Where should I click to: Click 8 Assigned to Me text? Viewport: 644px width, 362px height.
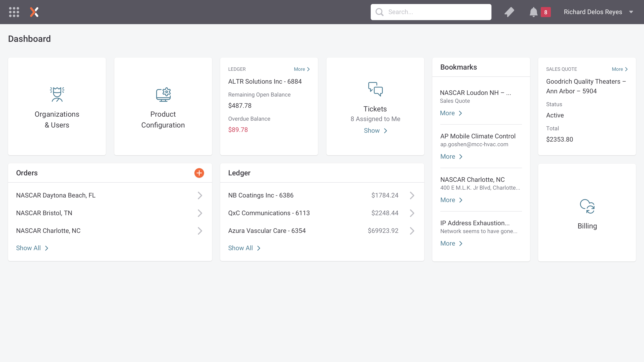click(x=375, y=119)
